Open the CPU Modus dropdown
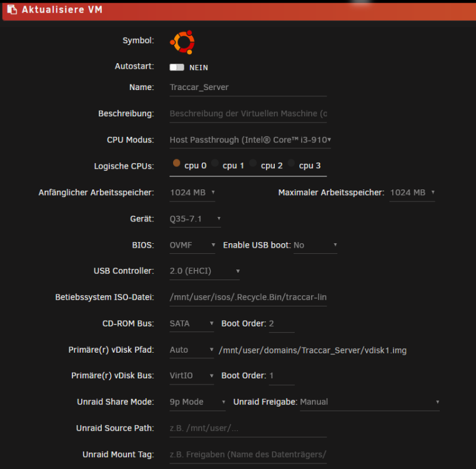Image resolution: width=476 pixels, height=469 pixels. click(250, 140)
